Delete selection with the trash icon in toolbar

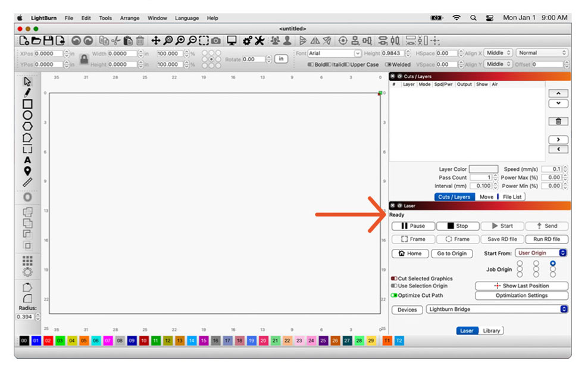[140, 40]
